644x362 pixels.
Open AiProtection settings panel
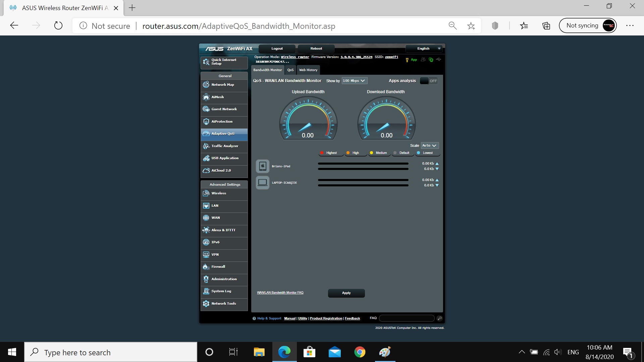[222, 121]
